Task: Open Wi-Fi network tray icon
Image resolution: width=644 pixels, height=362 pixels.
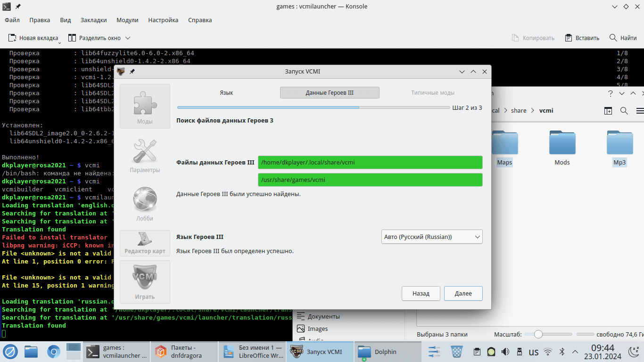Action: pos(548,352)
